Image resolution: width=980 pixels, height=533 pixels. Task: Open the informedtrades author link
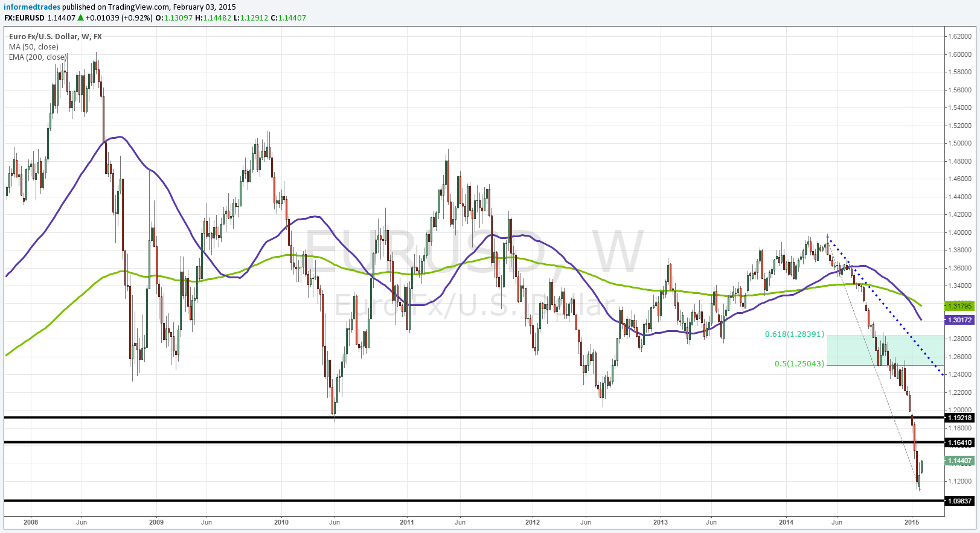32,7
